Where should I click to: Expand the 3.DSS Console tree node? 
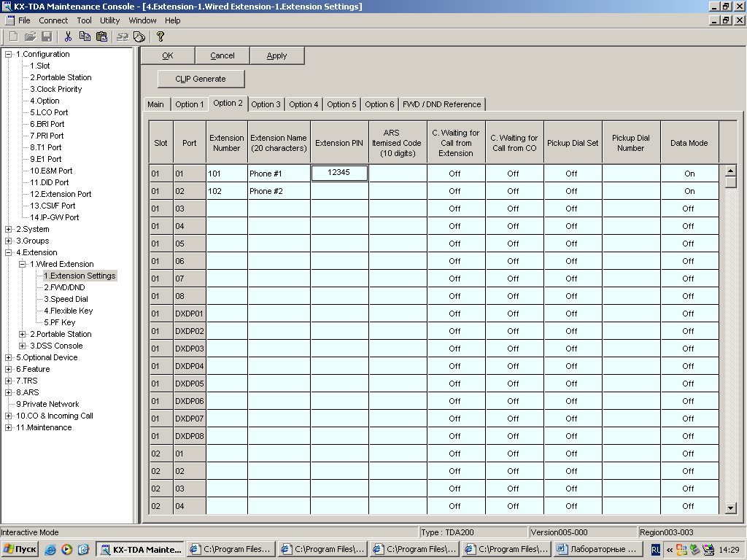pyautogui.click(x=22, y=346)
